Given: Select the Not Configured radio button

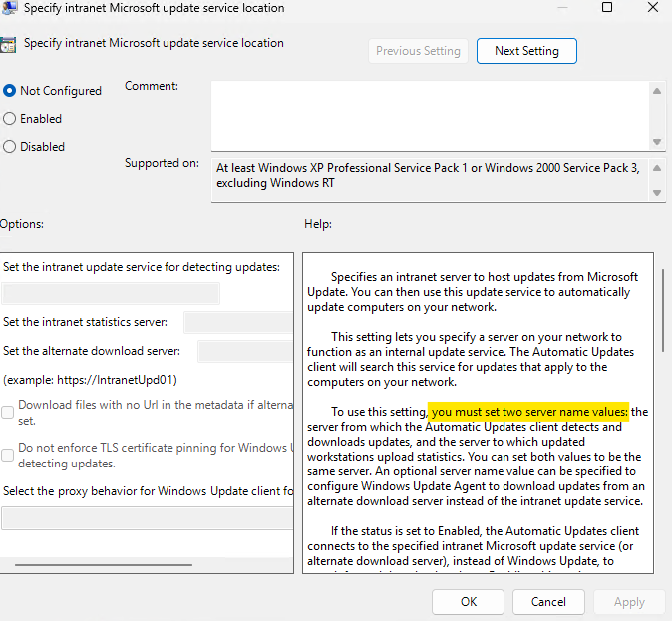Looking at the screenshot, I should pyautogui.click(x=9, y=91).
